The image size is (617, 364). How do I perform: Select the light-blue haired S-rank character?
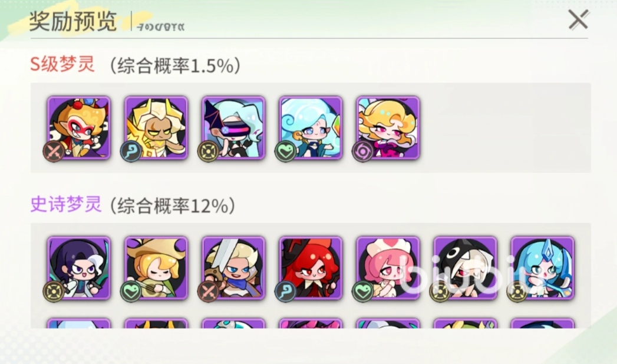coord(311,128)
